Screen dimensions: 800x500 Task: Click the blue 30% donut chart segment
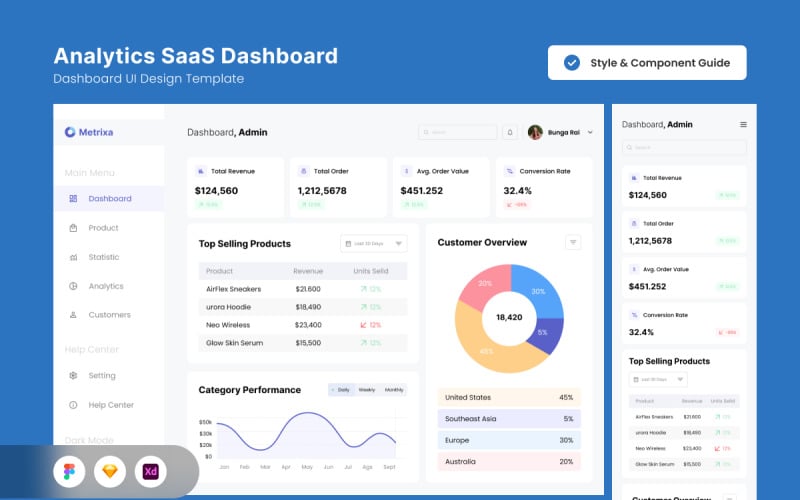(536, 289)
